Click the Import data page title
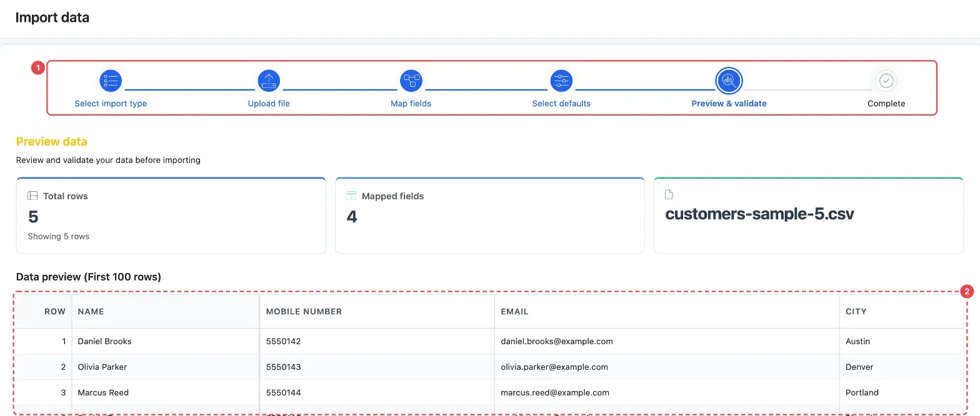980x416 pixels. (52, 17)
